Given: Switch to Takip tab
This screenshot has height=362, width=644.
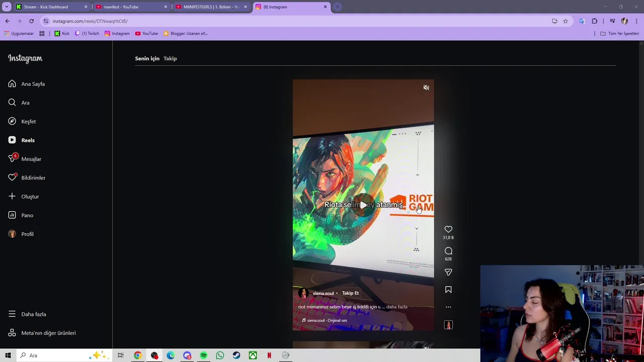Looking at the screenshot, I should tap(170, 58).
